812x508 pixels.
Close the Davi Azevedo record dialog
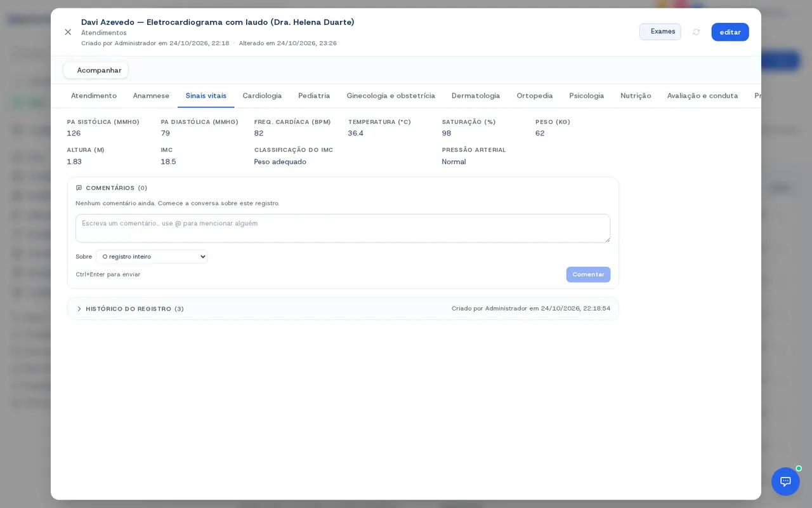coord(68,32)
